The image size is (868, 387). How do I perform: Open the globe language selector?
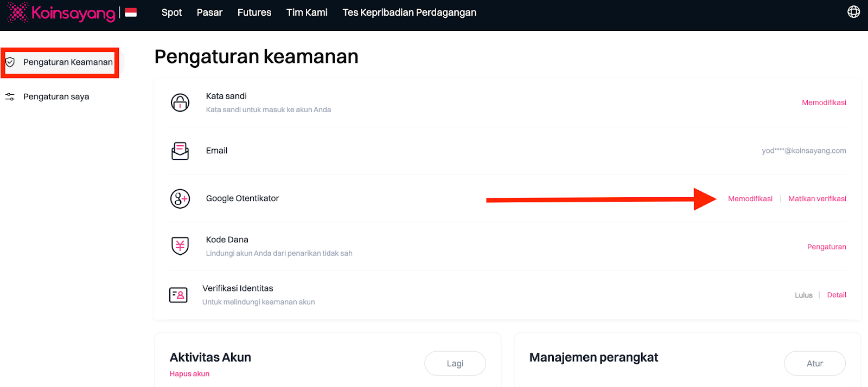click(853, 12)
